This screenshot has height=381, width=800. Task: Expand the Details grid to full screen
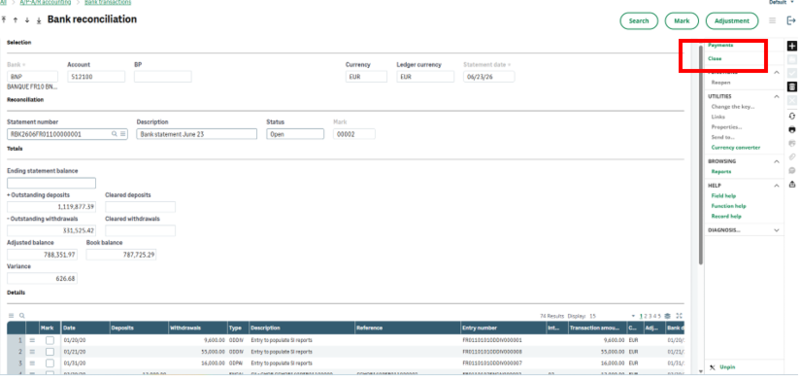coord(679,316)
